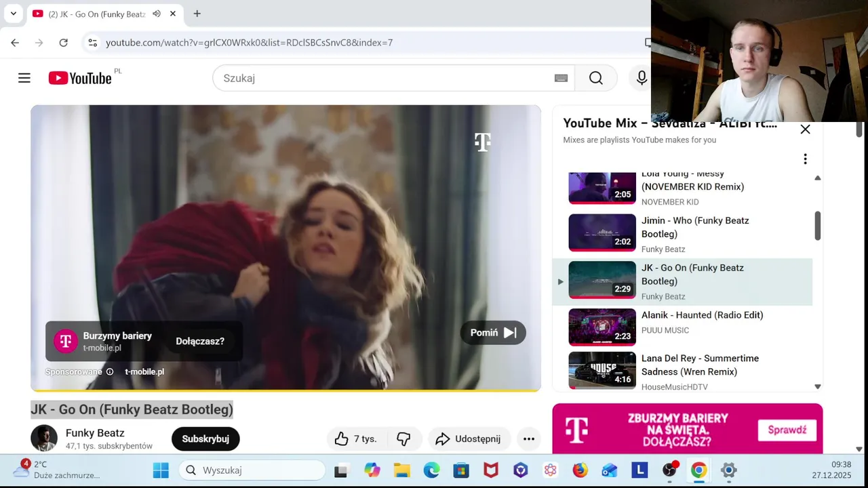Screen dimensions: 868x488
Task: Play Lana Del Rey - Summertime Sadness remix
Action: pyautogui.click(x=682, y=369)
